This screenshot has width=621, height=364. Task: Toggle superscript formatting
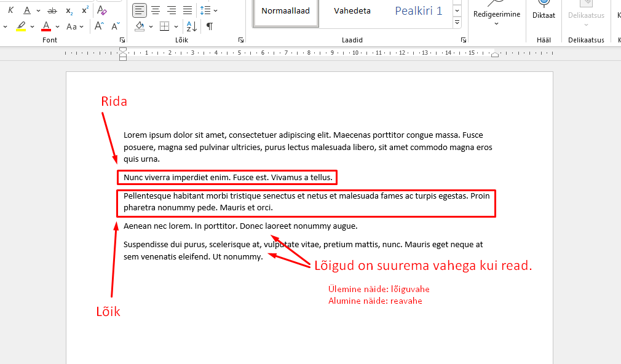tap(85, 10)
